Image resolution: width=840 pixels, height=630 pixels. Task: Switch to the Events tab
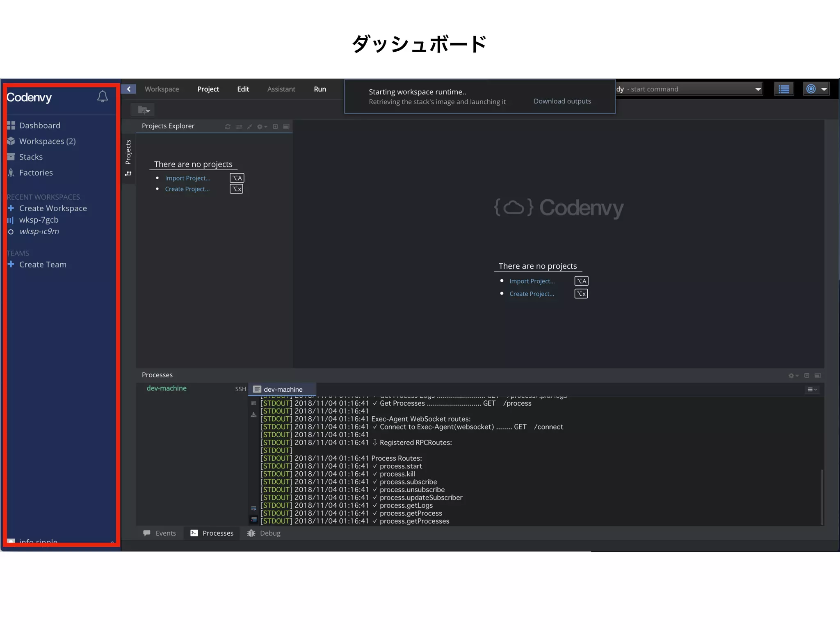[160, 533]
